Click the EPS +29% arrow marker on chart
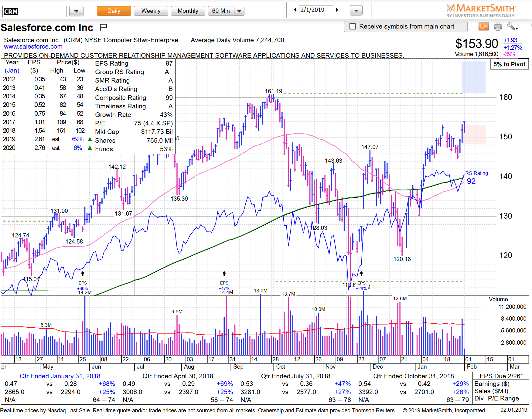 [x=361, y=274]
